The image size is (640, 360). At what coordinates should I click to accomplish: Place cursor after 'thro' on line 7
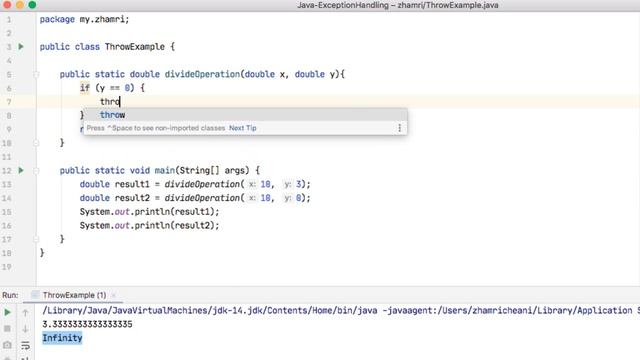pos(120,102)
